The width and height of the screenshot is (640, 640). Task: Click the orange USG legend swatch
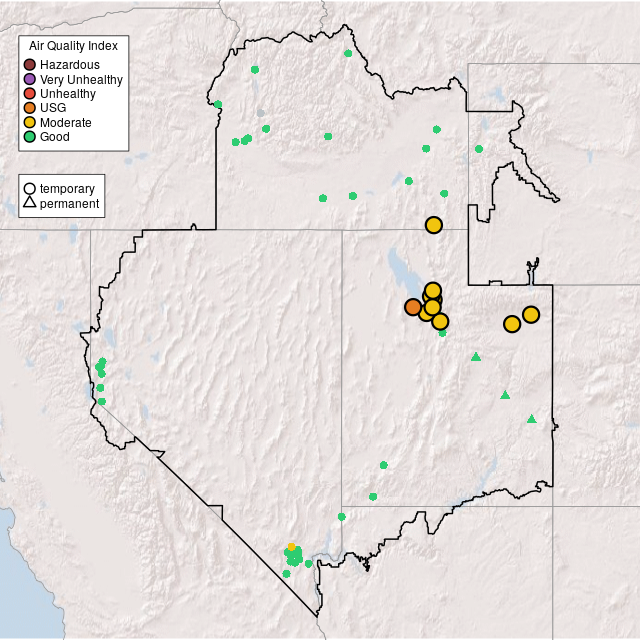(30, 108)
